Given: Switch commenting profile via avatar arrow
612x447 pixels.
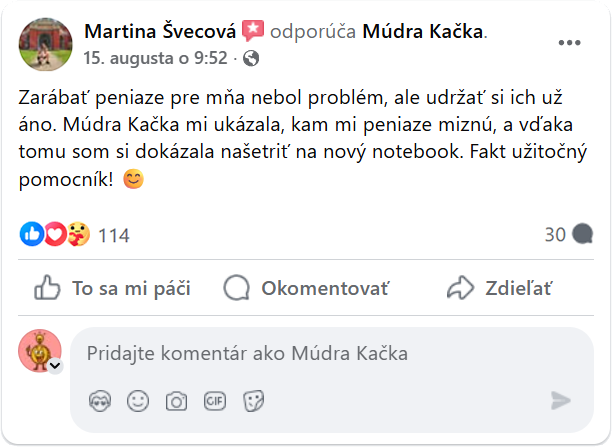Looking at the screenshot, I should point(55,367).
